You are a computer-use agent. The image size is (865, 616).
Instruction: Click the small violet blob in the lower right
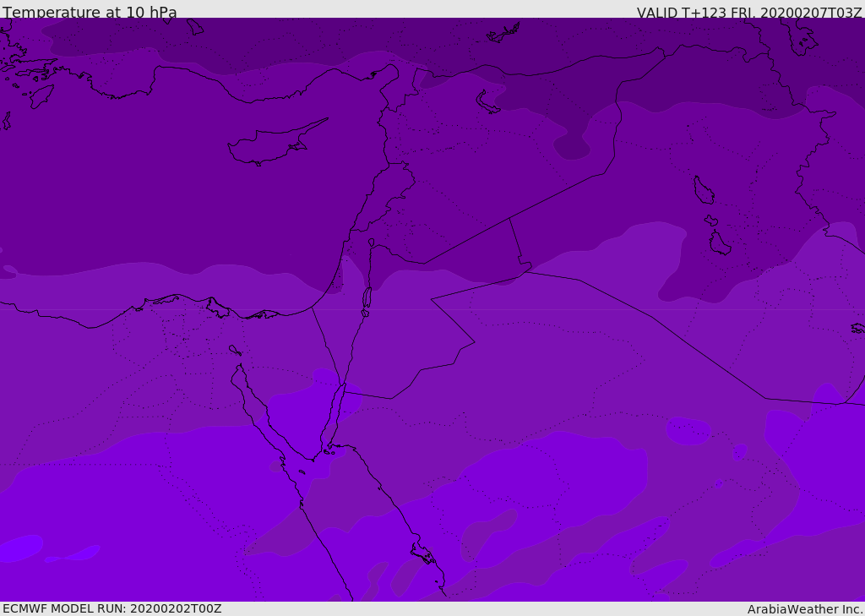688,431
